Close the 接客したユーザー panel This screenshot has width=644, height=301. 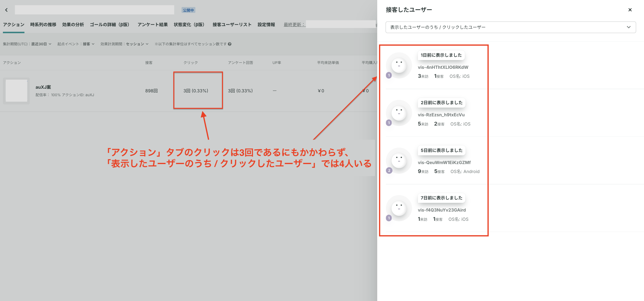pos(630,10)
